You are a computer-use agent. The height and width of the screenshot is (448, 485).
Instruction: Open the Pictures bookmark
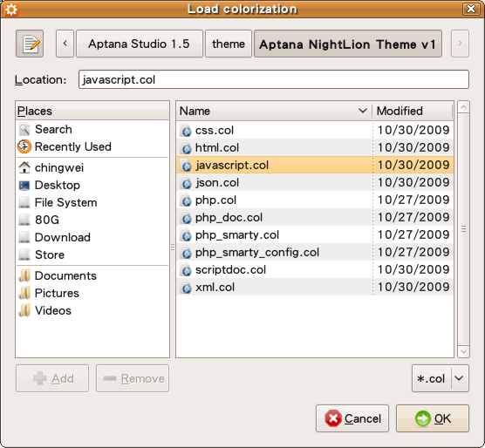tap(92, 293)
